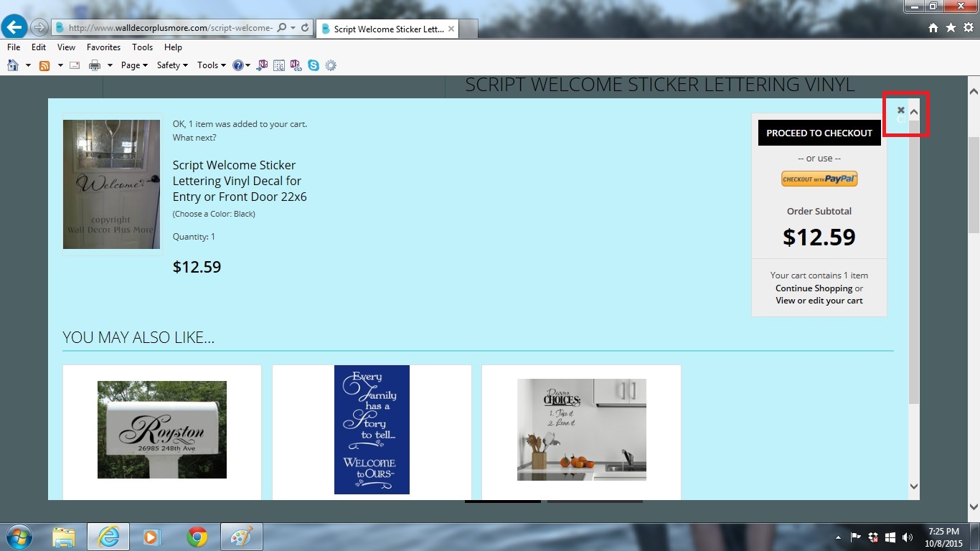Click the volume speaker tray icon
This screenshot has width=980, height=551.
(x=907, y=537)
